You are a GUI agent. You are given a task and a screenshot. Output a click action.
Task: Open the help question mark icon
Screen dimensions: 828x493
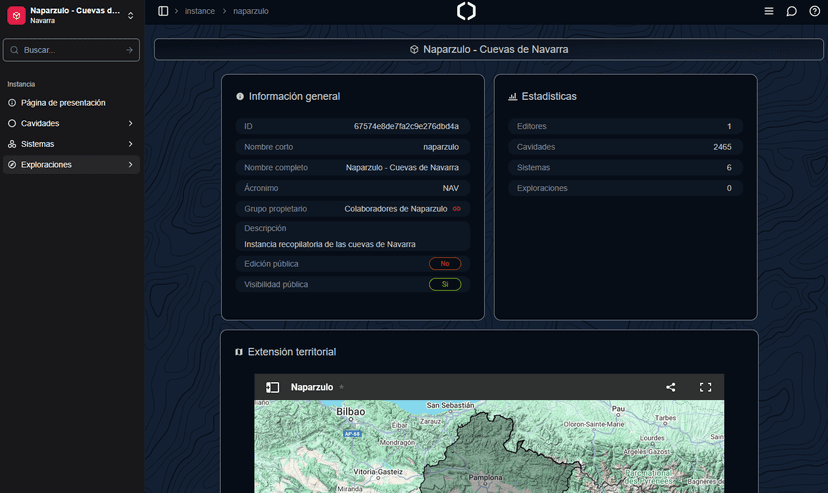[815, 11]
